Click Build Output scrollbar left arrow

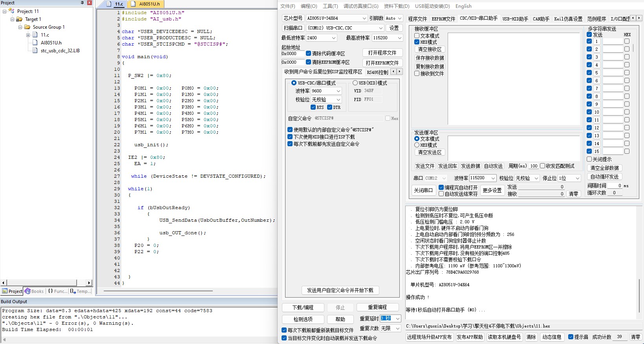click(4, 340)
